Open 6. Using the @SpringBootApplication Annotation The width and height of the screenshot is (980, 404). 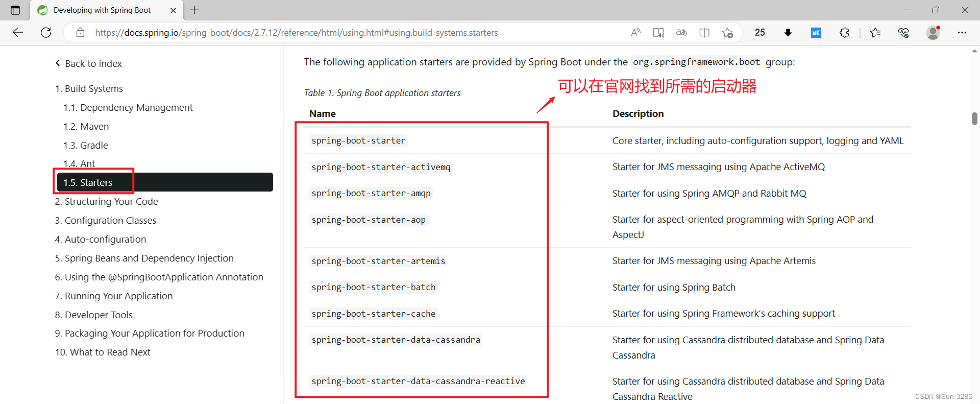(x=159, y=277)
